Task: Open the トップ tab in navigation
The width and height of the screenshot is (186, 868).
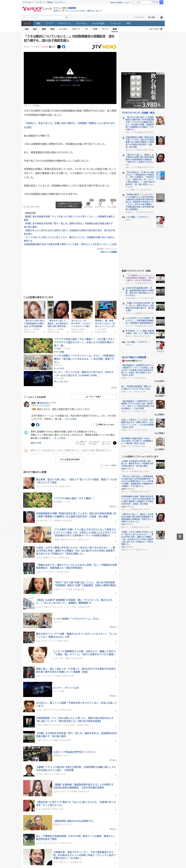Action: click(x=27, y=24)
